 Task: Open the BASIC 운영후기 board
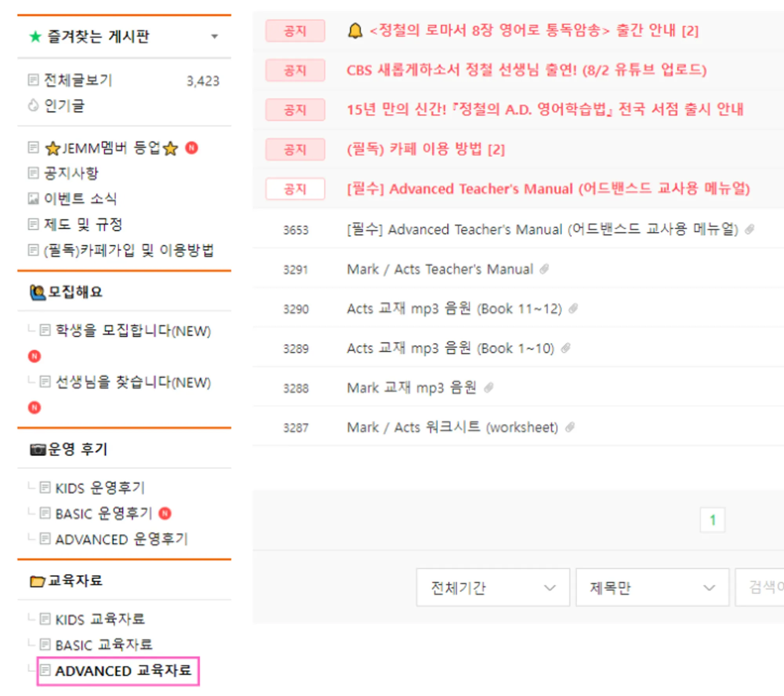103,513
